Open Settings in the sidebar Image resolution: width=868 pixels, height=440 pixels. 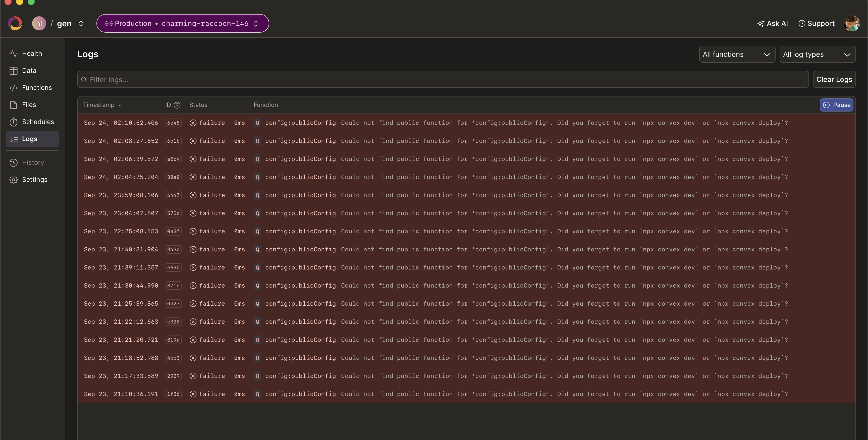pyautogui.click(x=32, y=180)
